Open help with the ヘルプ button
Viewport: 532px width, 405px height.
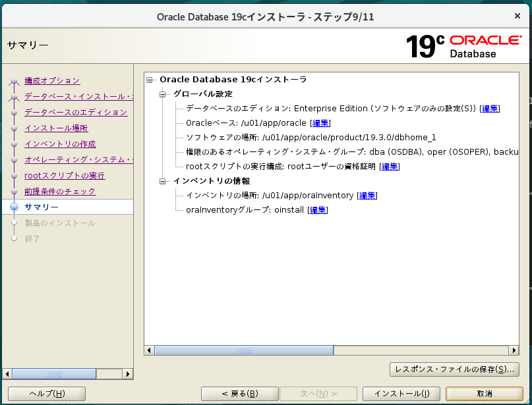pyautogui.click(x=47, y=394)
